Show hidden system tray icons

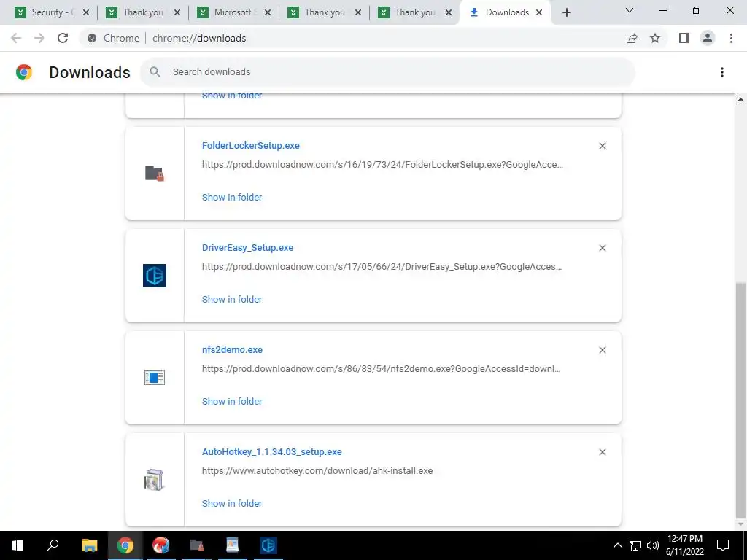click(617, 545)
